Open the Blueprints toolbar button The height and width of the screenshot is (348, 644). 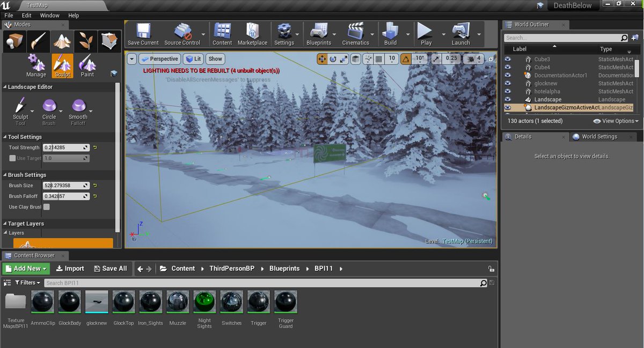click(x=319, y=34)
